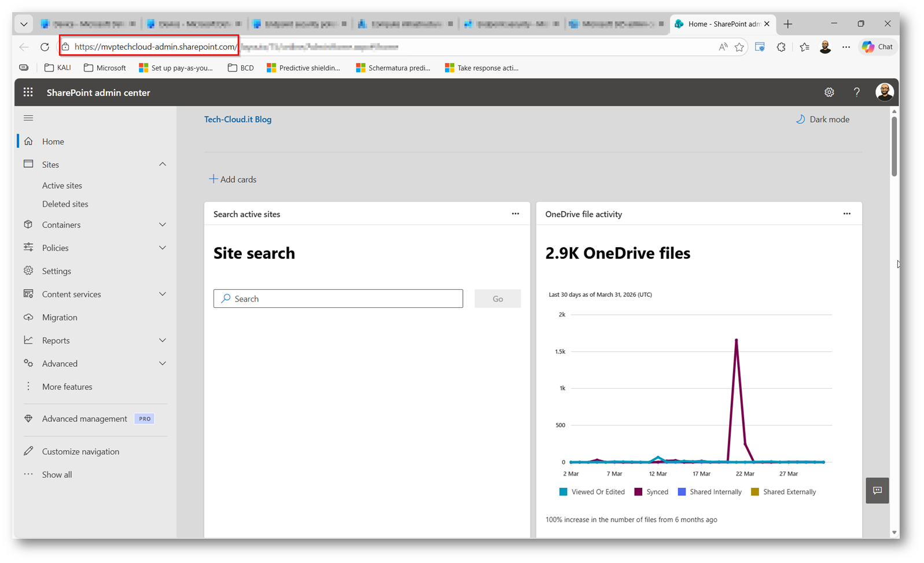
Task: Expand the Reports section
Action: tap(163, 340)
